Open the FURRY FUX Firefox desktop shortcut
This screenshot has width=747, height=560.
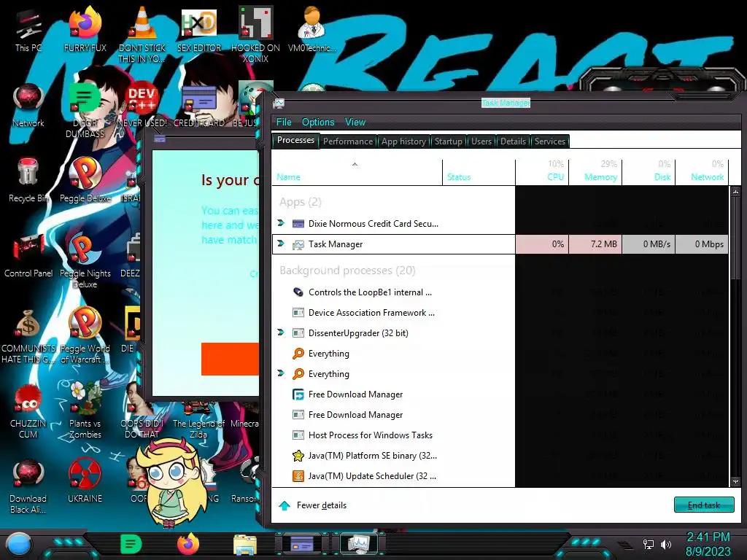coord(85,30)
